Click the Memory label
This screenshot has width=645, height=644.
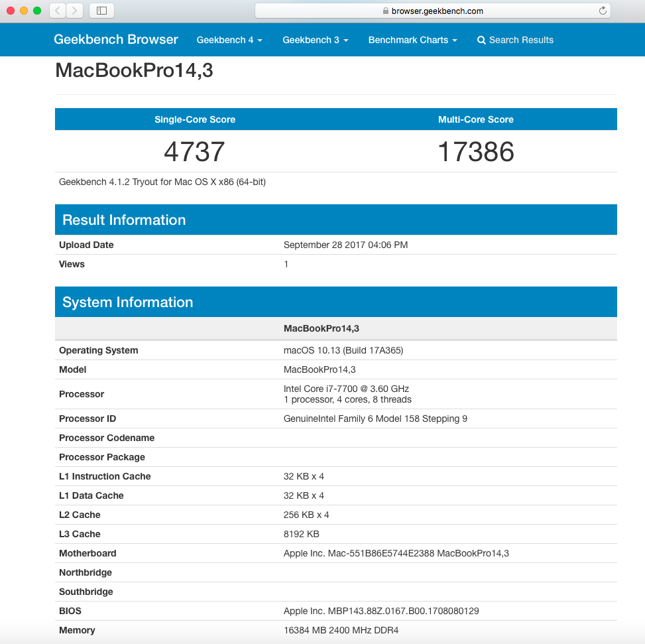pos(77,630)
